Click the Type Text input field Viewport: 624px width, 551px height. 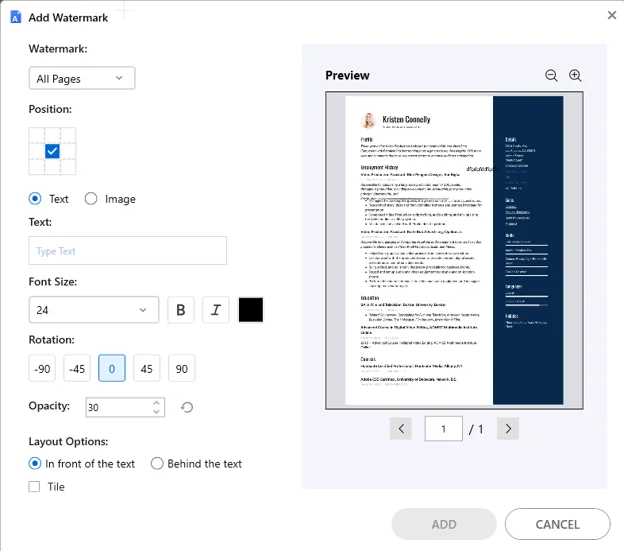pos(128,251)
